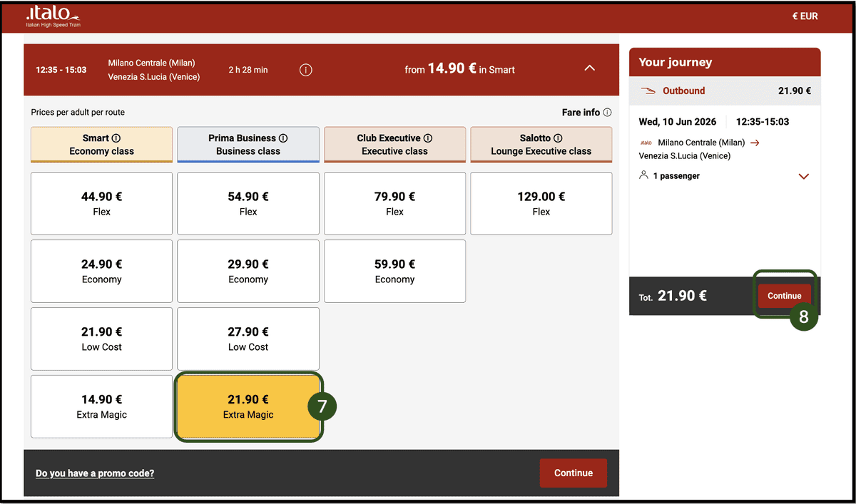Choose Salotto Flex fare 129.00 €
Screen dimensions: 856x504
pos(541,203)
